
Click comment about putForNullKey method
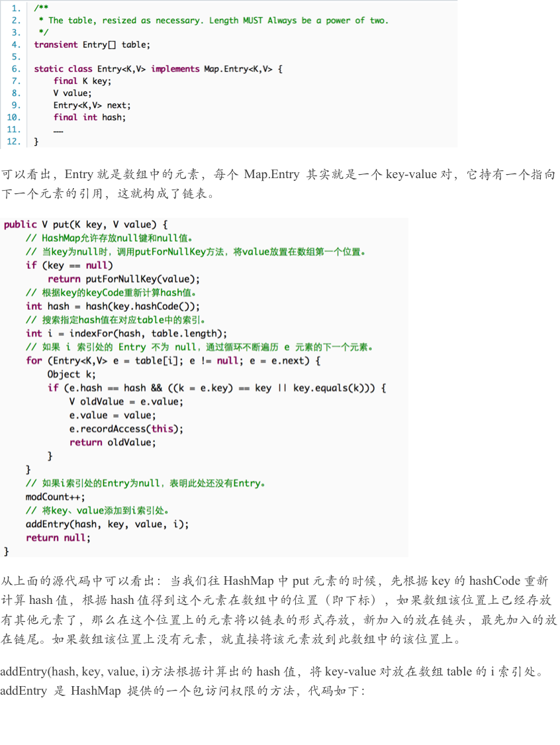point(196,252)
